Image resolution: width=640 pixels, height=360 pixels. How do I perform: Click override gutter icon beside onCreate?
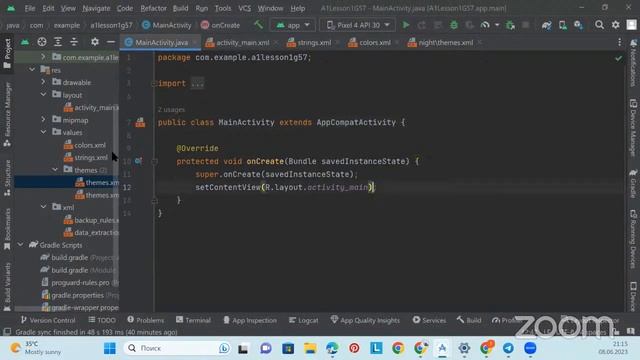point(138,161)
